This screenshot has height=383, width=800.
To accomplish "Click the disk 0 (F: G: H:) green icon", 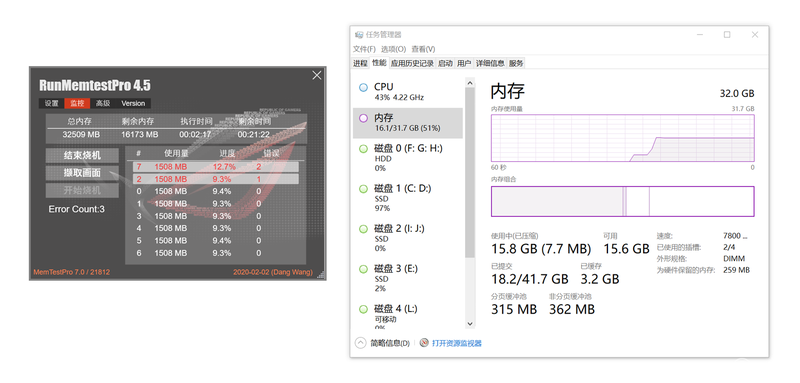I will (363, 149).
